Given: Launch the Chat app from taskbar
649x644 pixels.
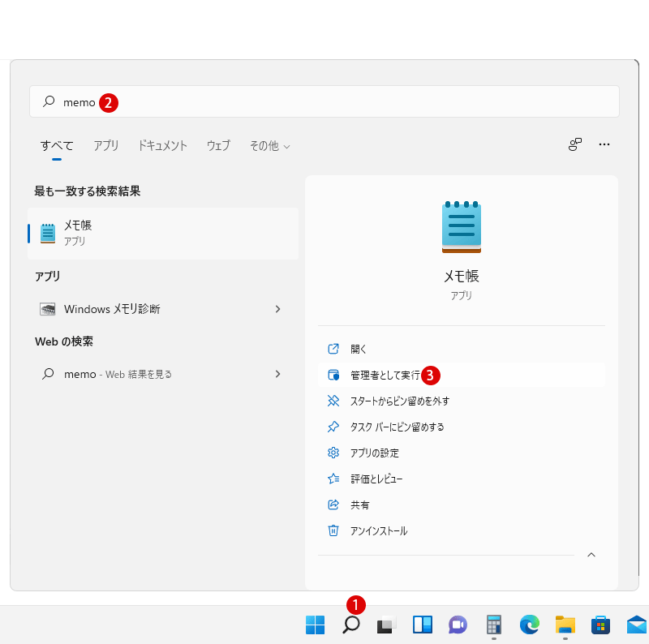Looking at the screenshot, I should (x=458, y=625).
